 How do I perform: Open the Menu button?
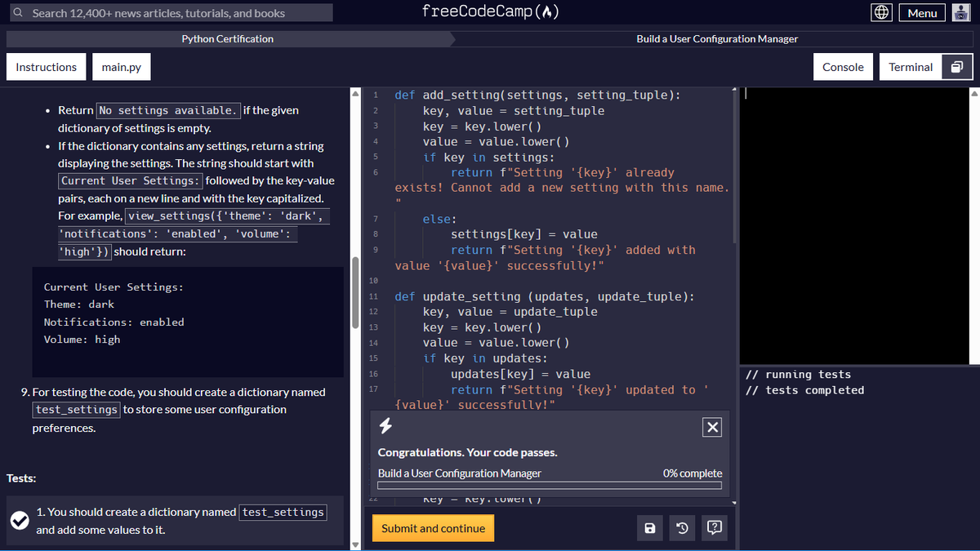pos(922,12)
